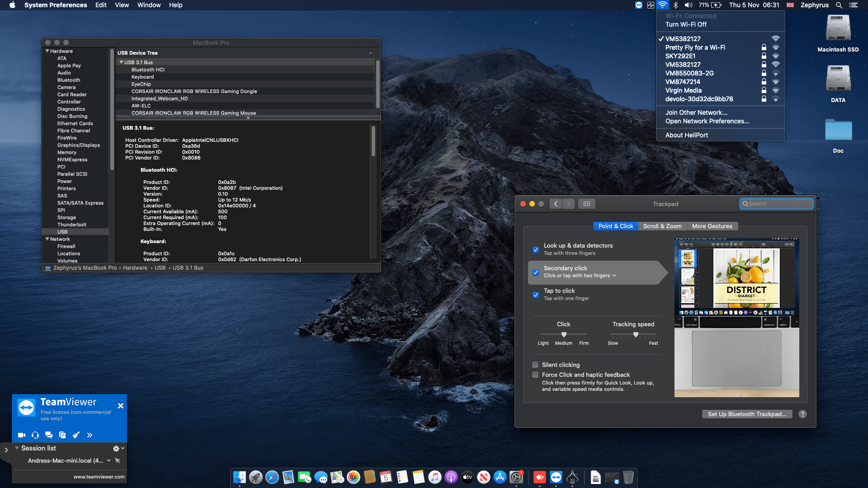This screenshot has height=488, width=868.
Task: Click the remote cursor arrow beside Andress-Mac-mini
Action: pos(118,460)
